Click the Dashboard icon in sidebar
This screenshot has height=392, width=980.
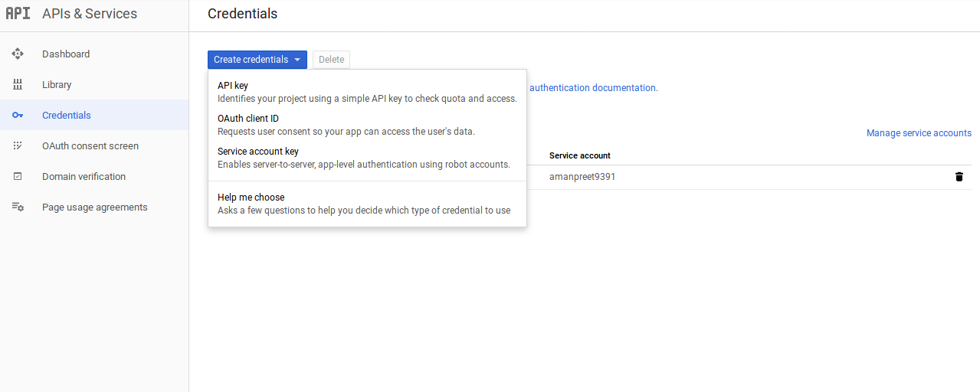click(x=18, y=54)
